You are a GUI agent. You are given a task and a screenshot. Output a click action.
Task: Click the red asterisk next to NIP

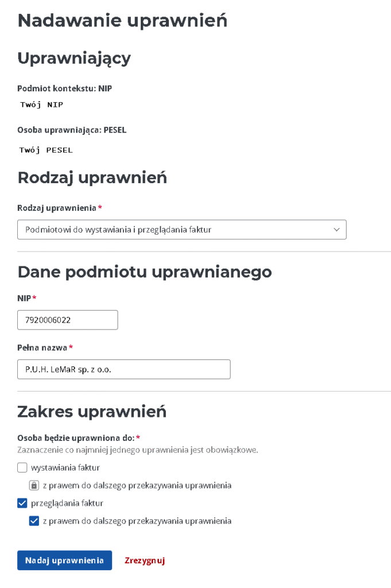coord(34,298)
